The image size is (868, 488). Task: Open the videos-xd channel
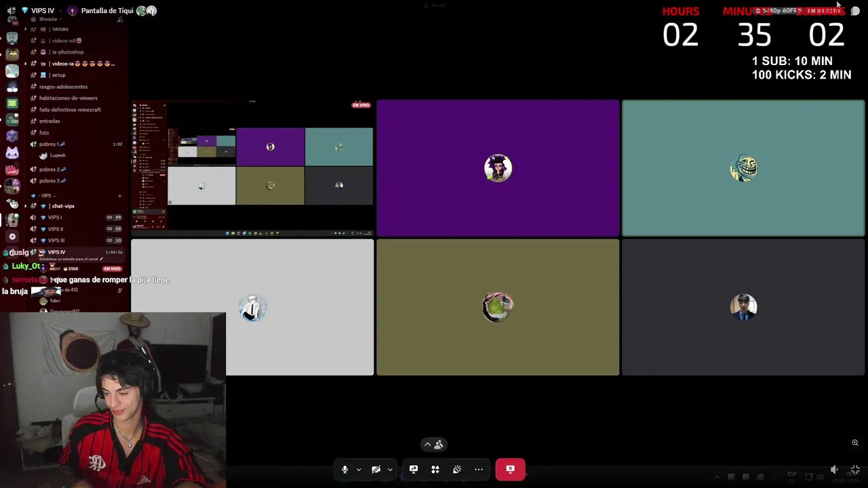point(76,41)
